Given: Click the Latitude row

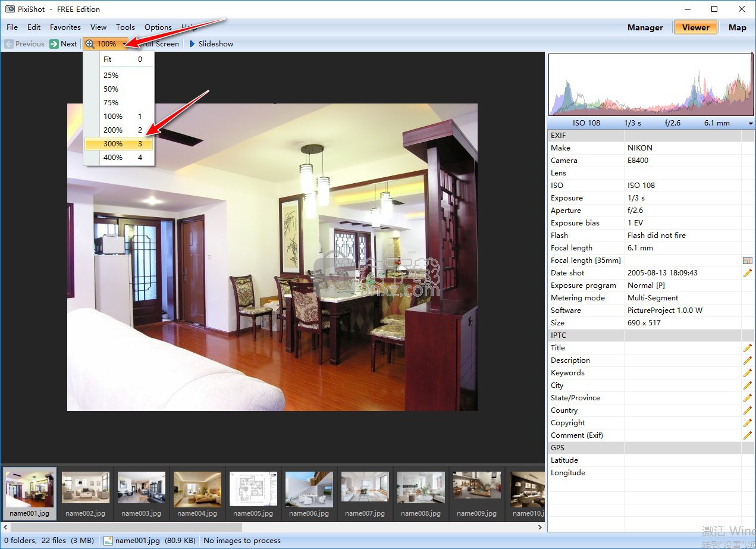Looking at the screenshot, I should tap(651, 460).
